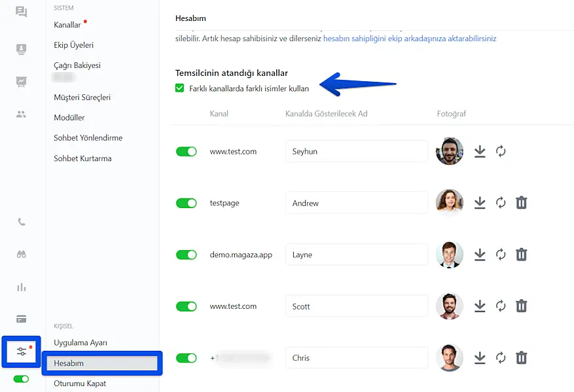Open Kanallar in the Sistem menu
The image size is (574, 392).
point(67,25)
